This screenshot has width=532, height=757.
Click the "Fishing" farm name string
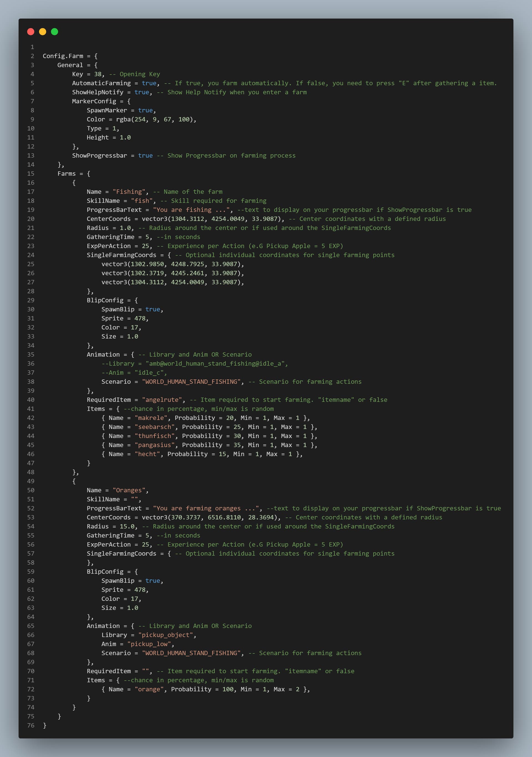tap(129, 192)
